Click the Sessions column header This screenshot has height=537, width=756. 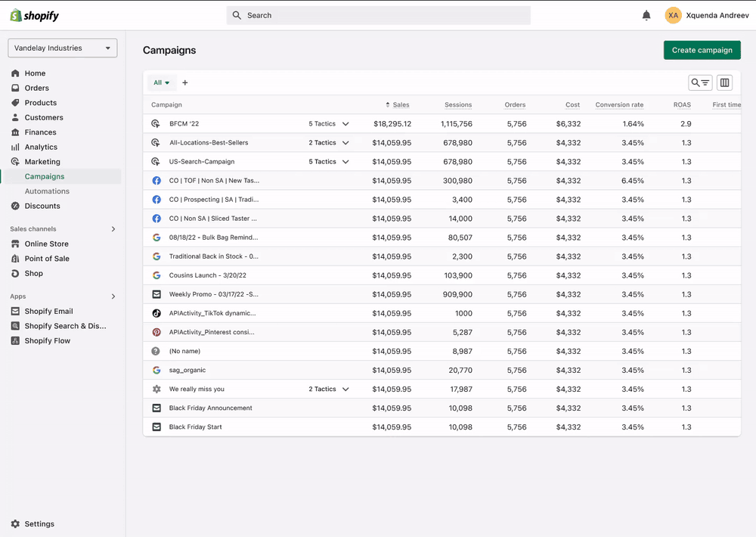pos(458,104)
